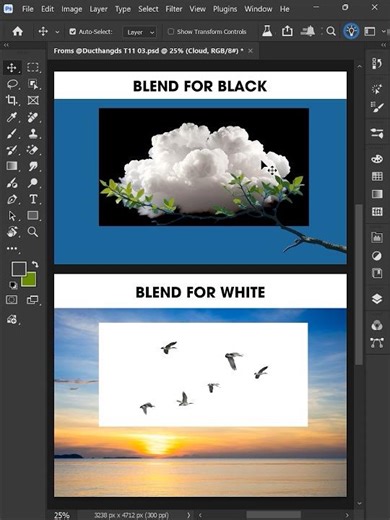Open the Edit Toolbar three-dots menu
This screenshot has height=520, width=390.
pyautogui.click(x=12, y=248)
